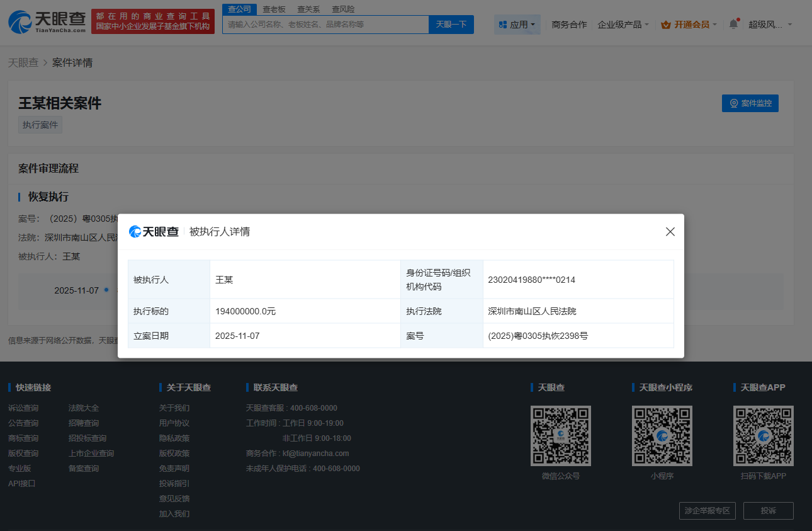Click the 天眼查 logo in header

point(47,21)
